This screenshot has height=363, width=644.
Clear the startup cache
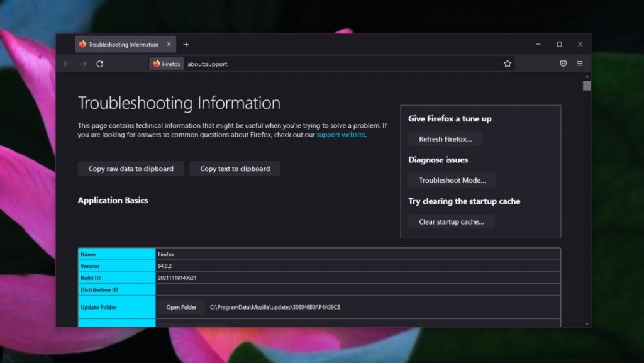451,221
